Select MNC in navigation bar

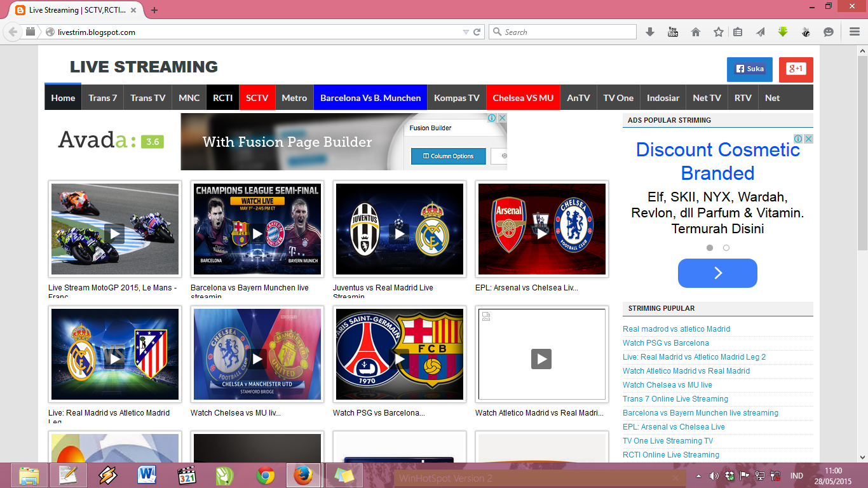coord(189,98)
